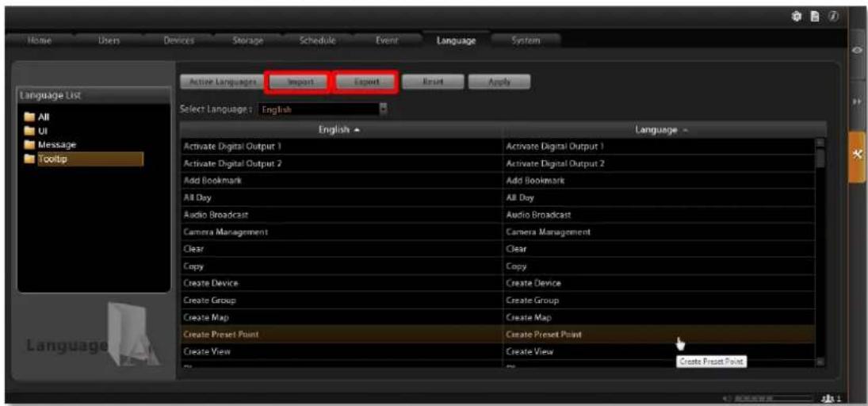Click English cell Clear
The height and width of the screenshot is (406, 868).
(x=341, y=249)
